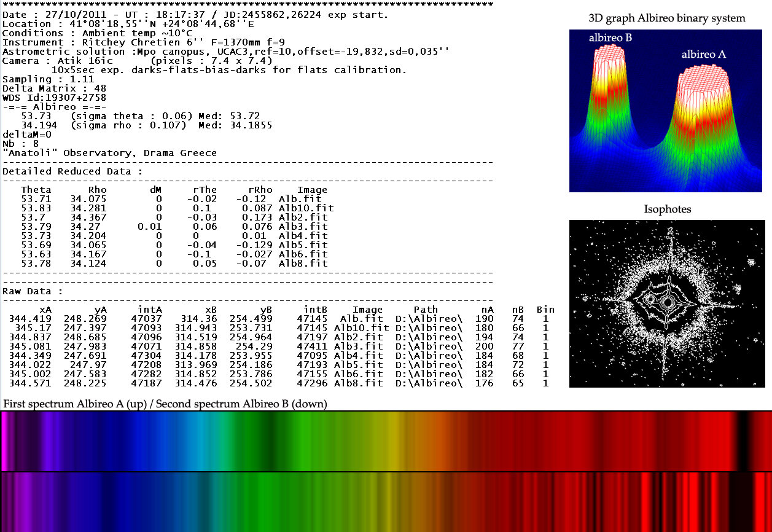This screenshot has height=532, width=772.
Task: Click the yB value 254.964
Action: tap(251, 337)
